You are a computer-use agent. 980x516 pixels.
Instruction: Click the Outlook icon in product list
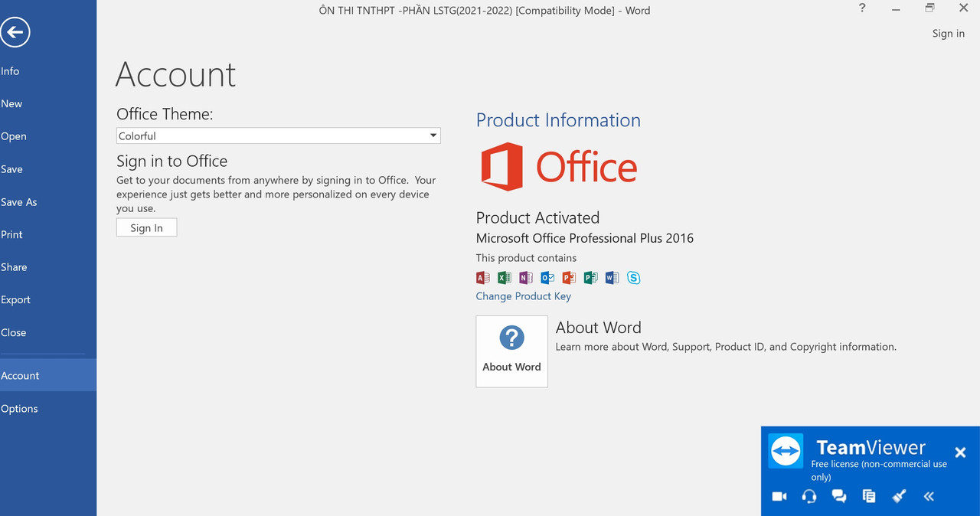547,278
